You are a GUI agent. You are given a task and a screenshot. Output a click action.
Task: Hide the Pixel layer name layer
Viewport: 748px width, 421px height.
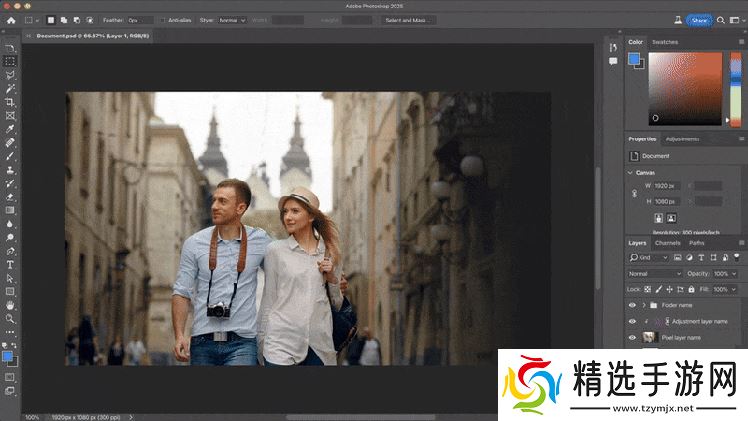tap(632, 338)
